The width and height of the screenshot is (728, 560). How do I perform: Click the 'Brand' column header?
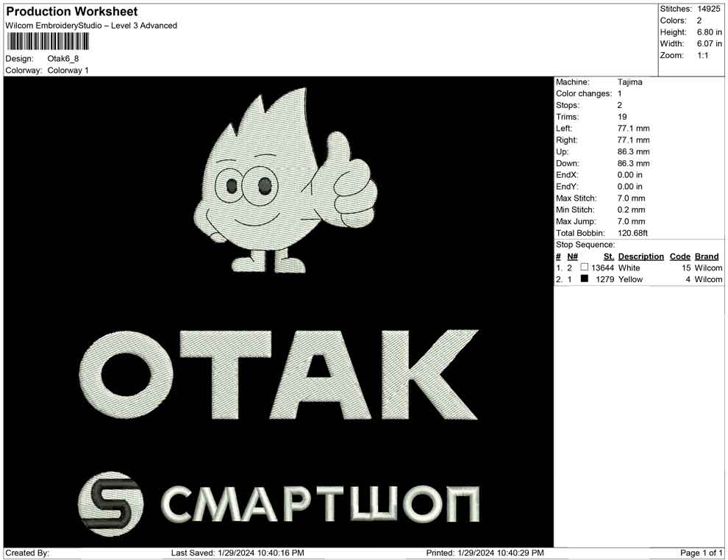click(x=707, y=256)
